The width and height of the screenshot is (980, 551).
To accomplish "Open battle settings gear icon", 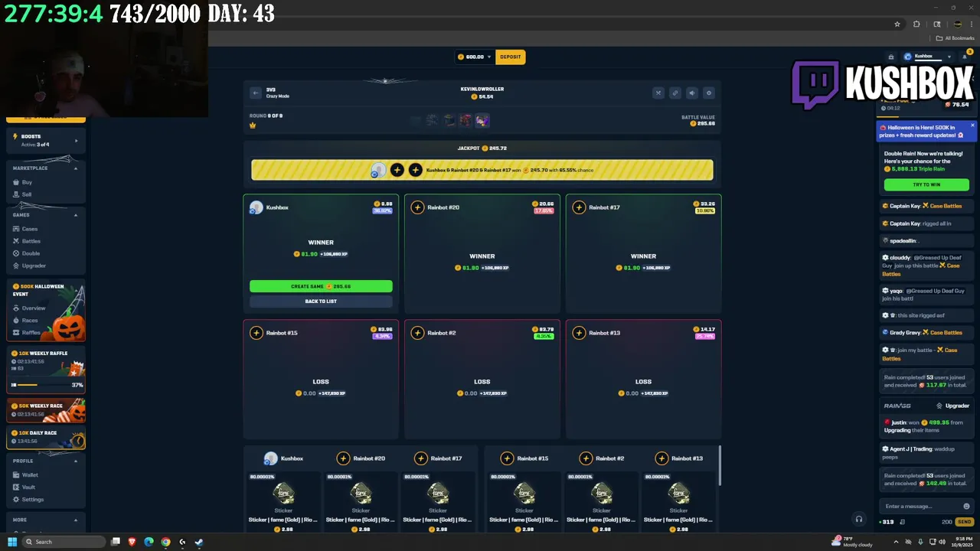I will click(x=708, y=93).
